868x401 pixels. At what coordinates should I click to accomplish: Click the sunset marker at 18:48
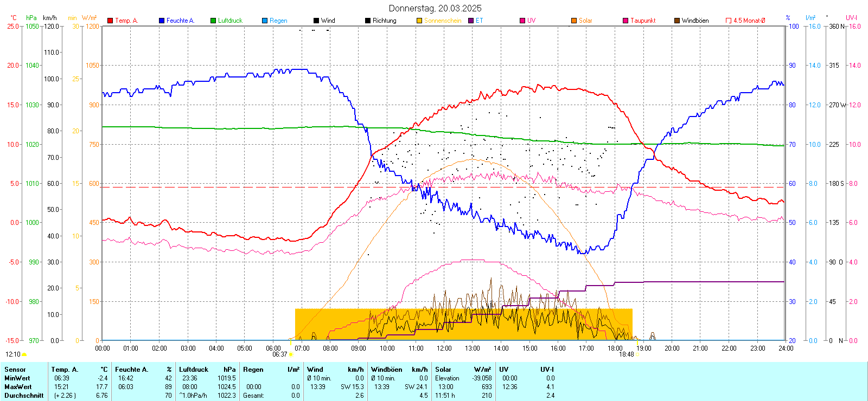pyautogui.click(x=637, y=354)
